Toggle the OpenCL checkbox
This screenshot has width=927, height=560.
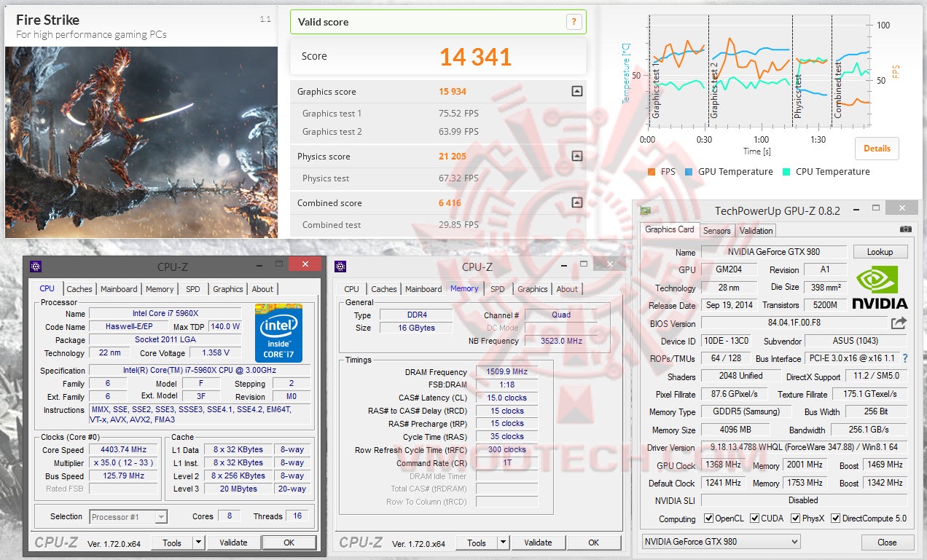point(709,518)
